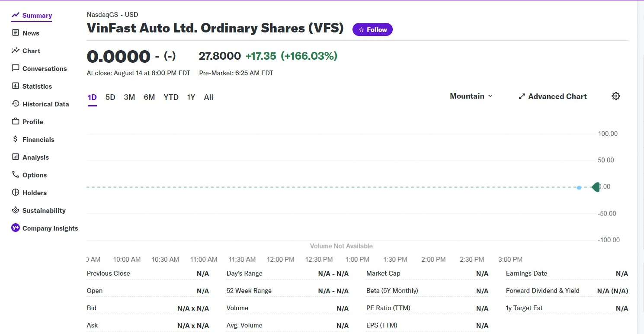Click the Statistics bar-chart icon

point(15,86)
